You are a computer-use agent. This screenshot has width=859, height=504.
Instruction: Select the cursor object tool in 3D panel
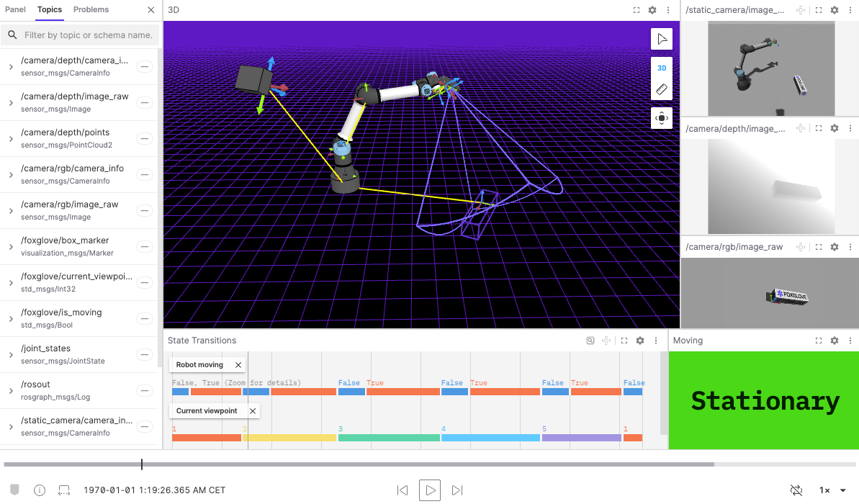[x=661, y=39]
